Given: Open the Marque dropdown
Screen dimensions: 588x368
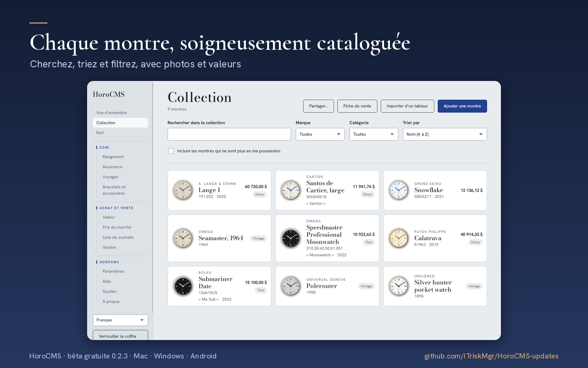Looking at the screenshot, I should coord(320,134).
